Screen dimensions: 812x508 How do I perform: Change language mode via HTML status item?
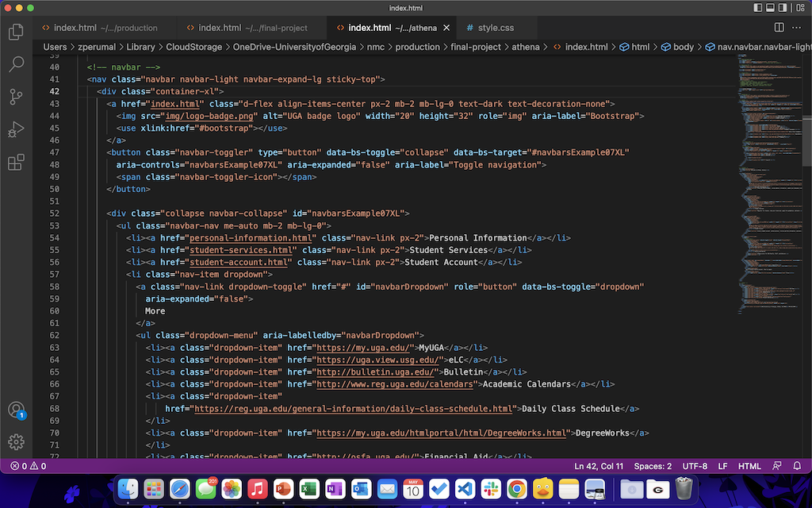click(x=749, y=466)
